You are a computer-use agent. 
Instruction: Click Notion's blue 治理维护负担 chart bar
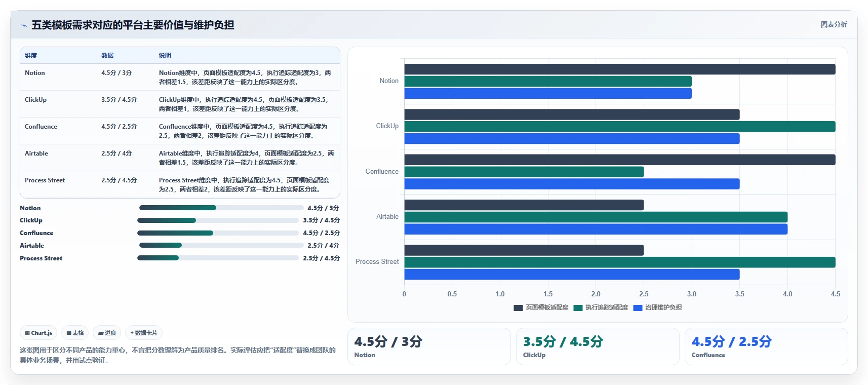click(548, 94)
